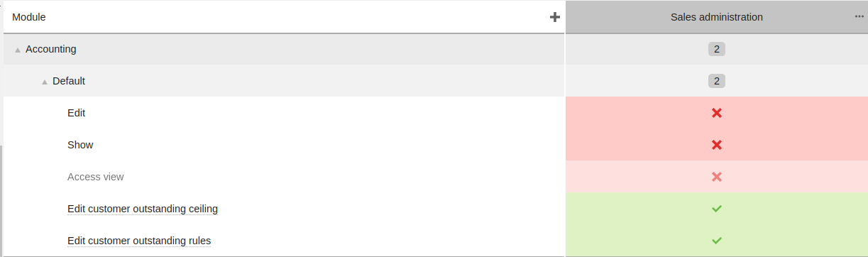Viewport: 868px width, 257px height.
Task: Click Edit customer outstanding ceiling label
Action: pyautogui.click(x=143, y=209)
